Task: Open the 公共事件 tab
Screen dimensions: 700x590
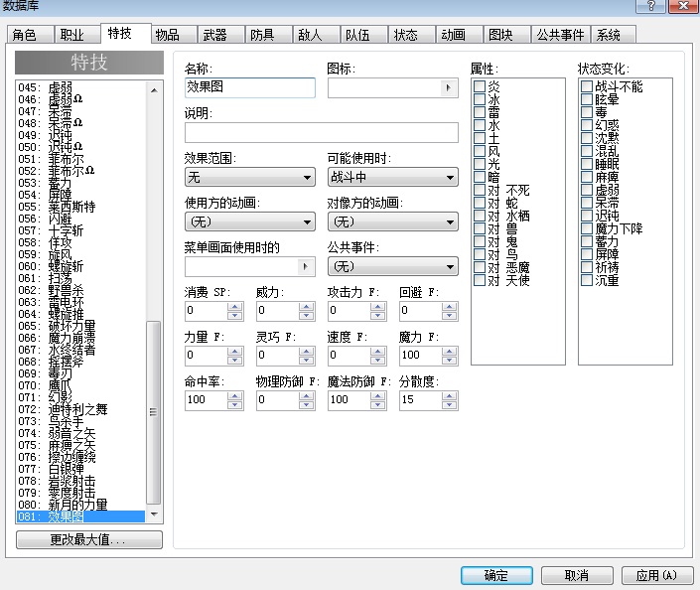Action: (x=560, y=35)
